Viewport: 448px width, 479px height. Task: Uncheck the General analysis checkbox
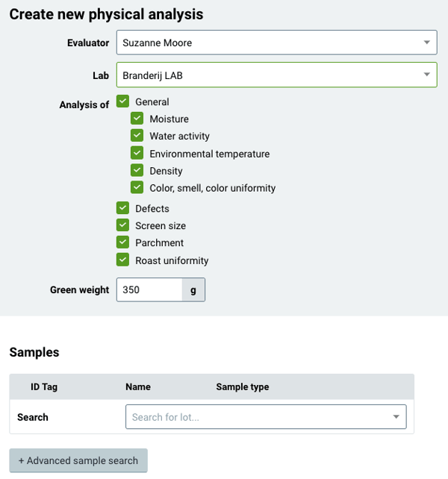click(122, 101)
